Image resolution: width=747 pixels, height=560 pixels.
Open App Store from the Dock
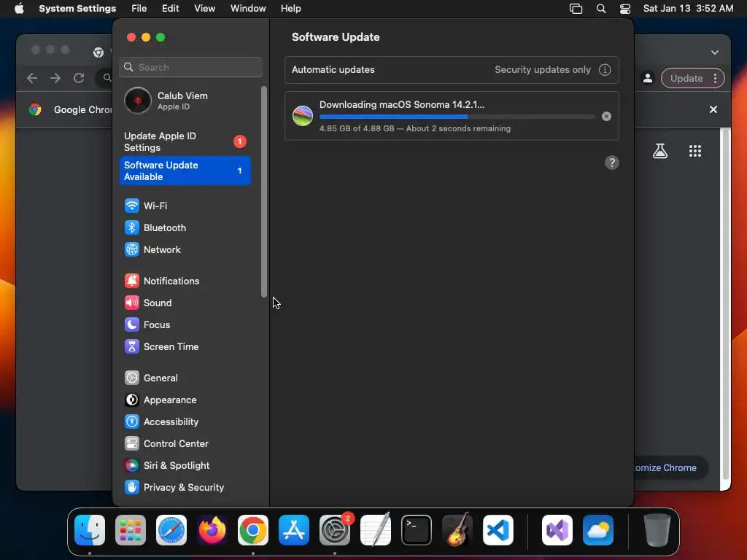294,530
